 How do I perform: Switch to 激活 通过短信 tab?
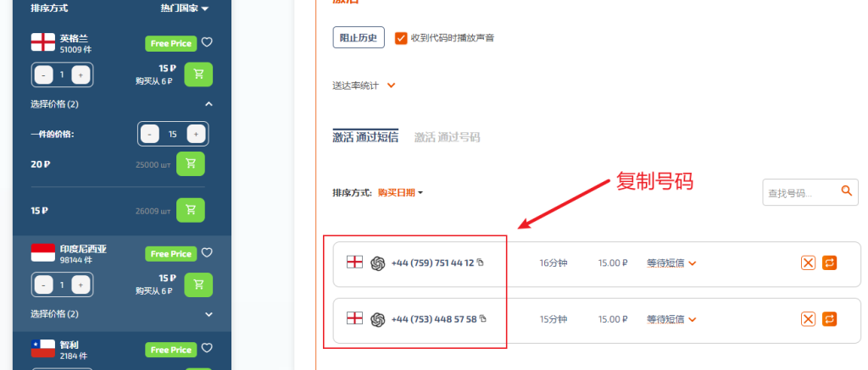pyautogui.click(x=365, y=137)
